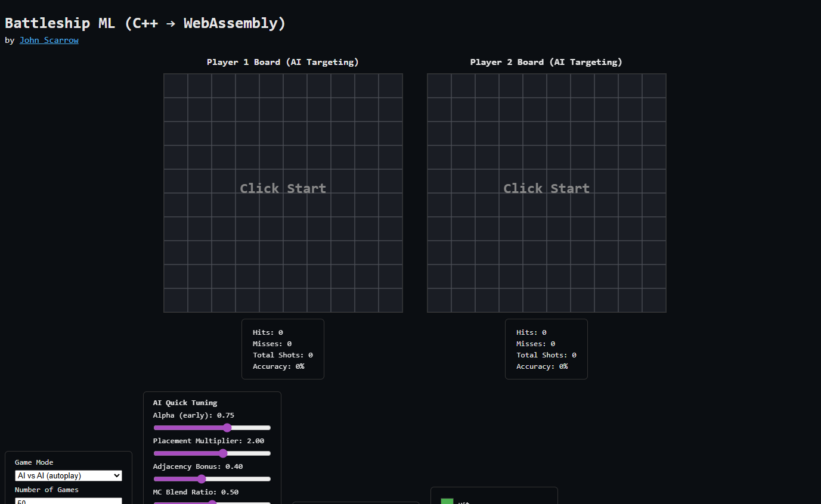Click right end of Alpha slider track
This screenshot has width=821, height=504.
point(269,428)
